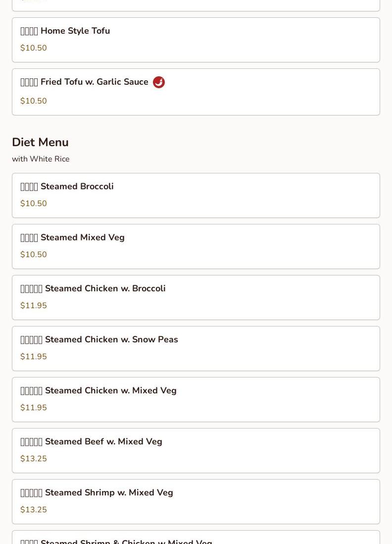
Task: Click the Diet Menu section heading
Action: pyautogui.click(x=40, y=142)
